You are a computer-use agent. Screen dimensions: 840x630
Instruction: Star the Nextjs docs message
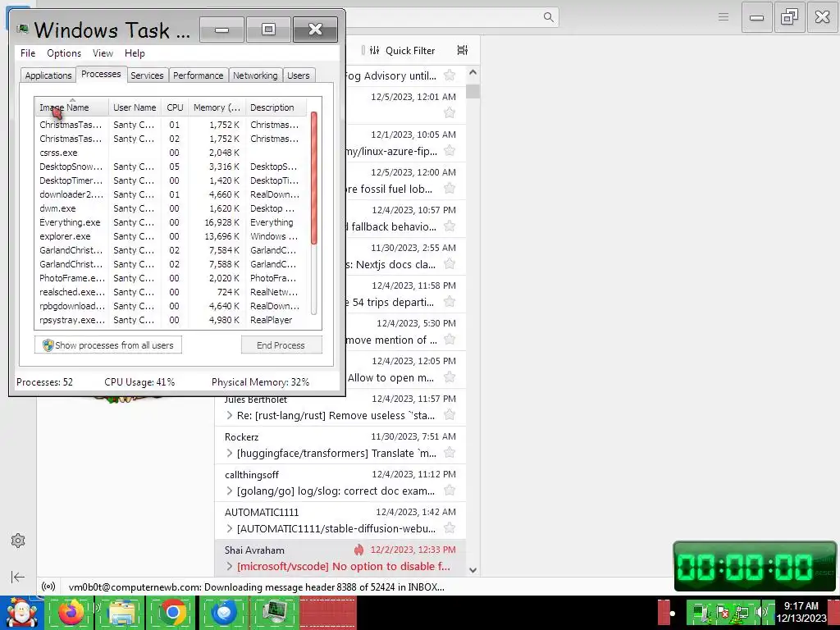(x=450, y=264)
